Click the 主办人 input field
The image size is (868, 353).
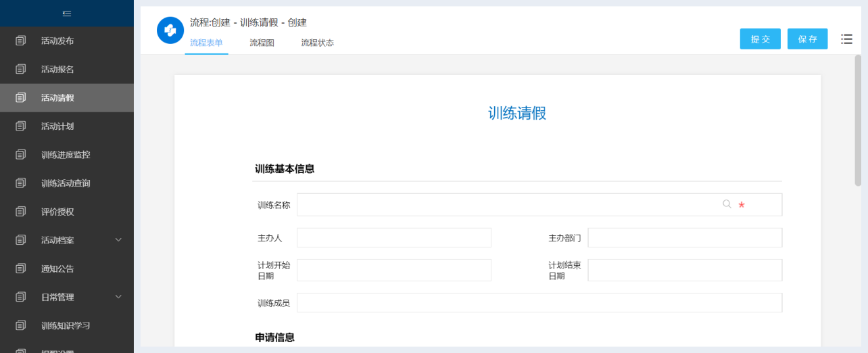coord(393,238)
